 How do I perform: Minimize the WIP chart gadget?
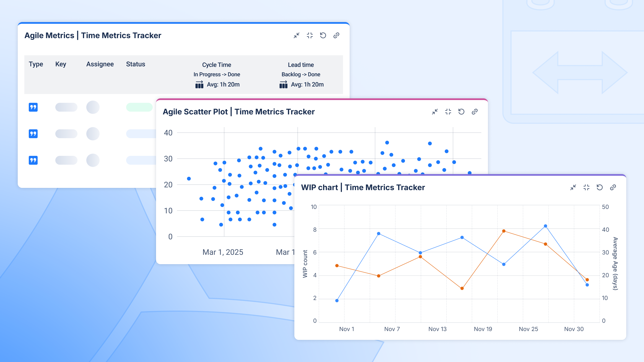[x=573, y=187]
